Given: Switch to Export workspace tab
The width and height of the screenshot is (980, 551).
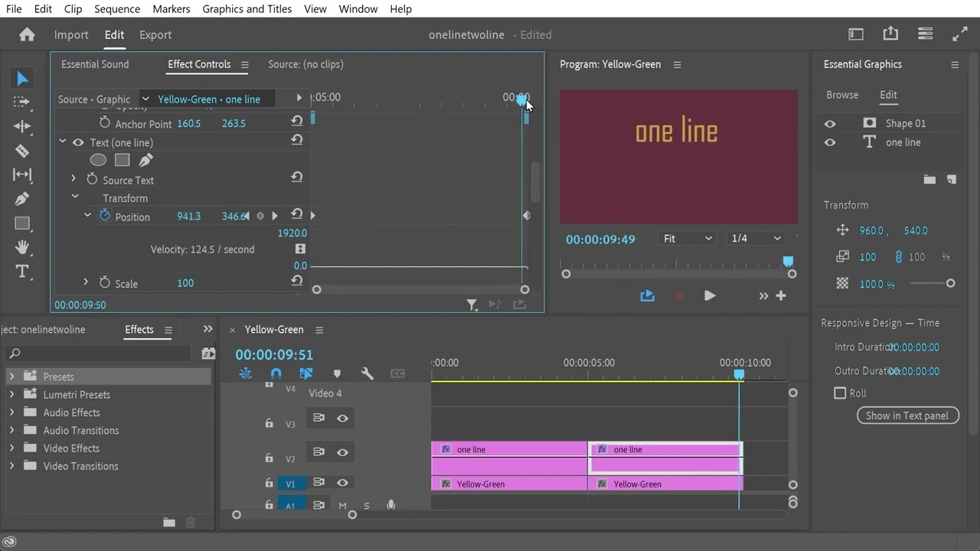Looking at the screenshot, I should coord(155,34).
